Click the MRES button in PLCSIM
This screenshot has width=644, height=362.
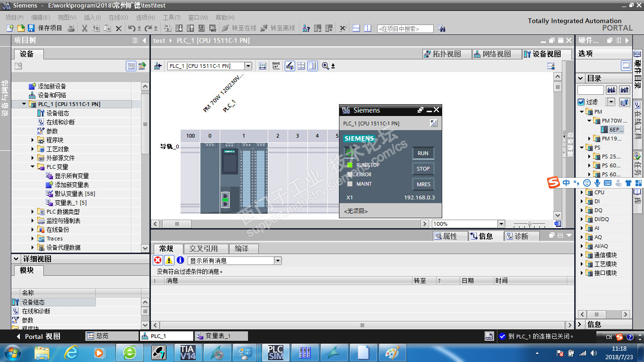(423, 184)
